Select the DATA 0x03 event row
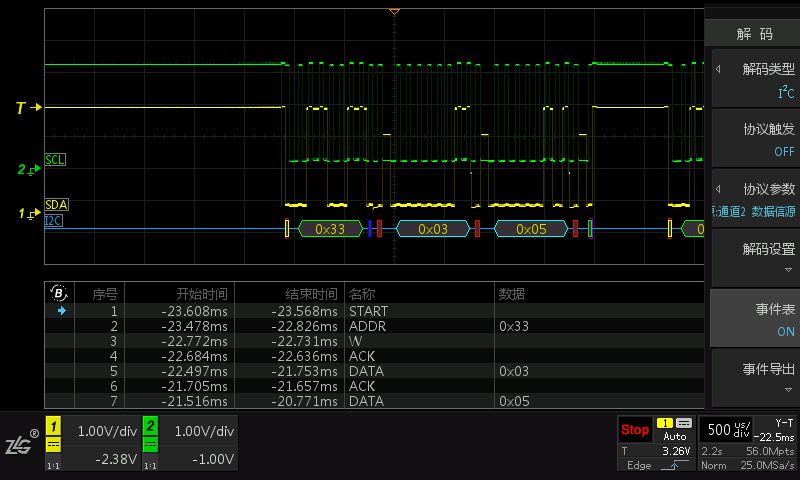800x480 pixels. pyautogui.click(x=374, y=371)
